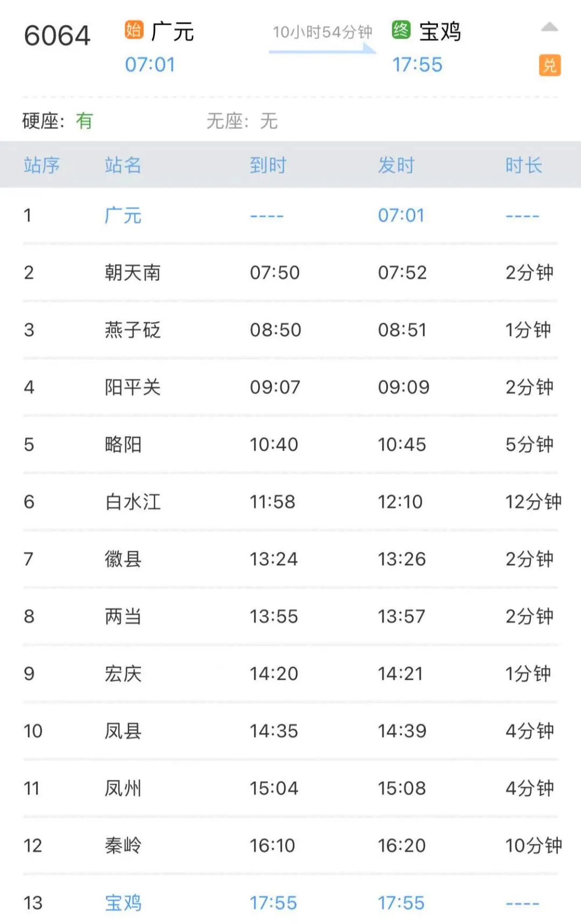The width and height of the screenshot is (581, 924).
Task: Select the 凤州 station row
Action: click(123, 788)
